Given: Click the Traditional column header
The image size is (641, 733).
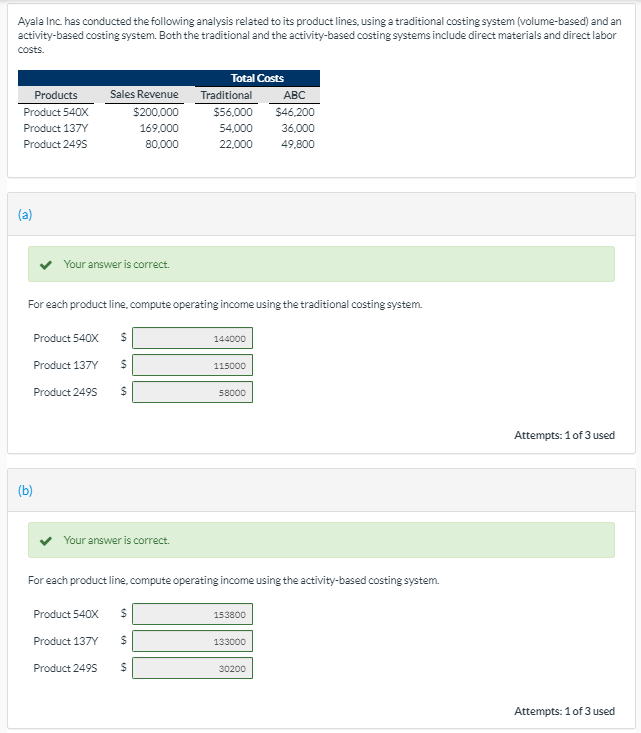Looking at the screenshot, I should pyautogui.click(x=226, y=95).
